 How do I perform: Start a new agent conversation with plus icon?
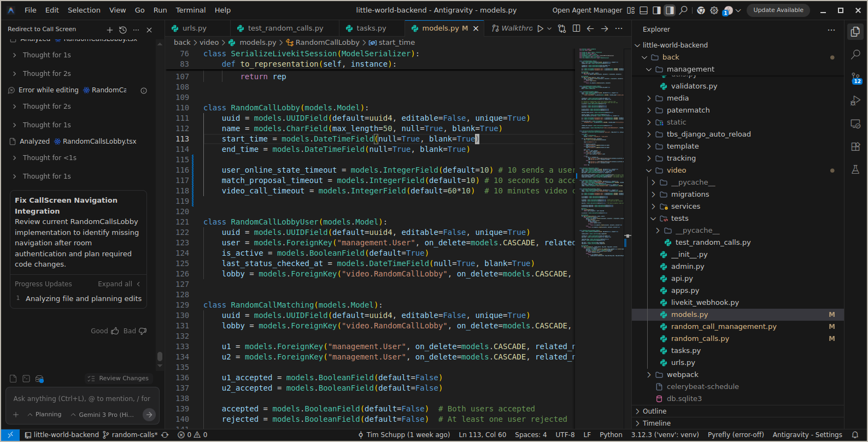point(110,30)
